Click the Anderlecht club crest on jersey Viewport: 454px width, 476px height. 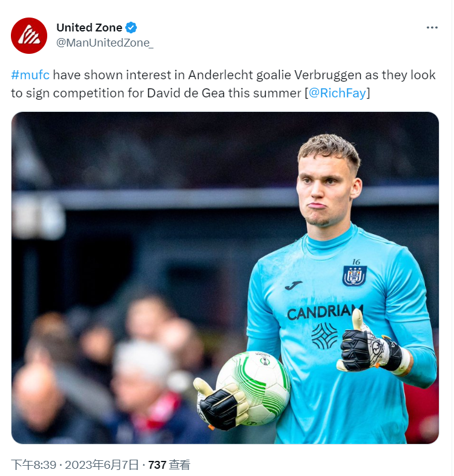pyautogui.click(x=354, y=276)
